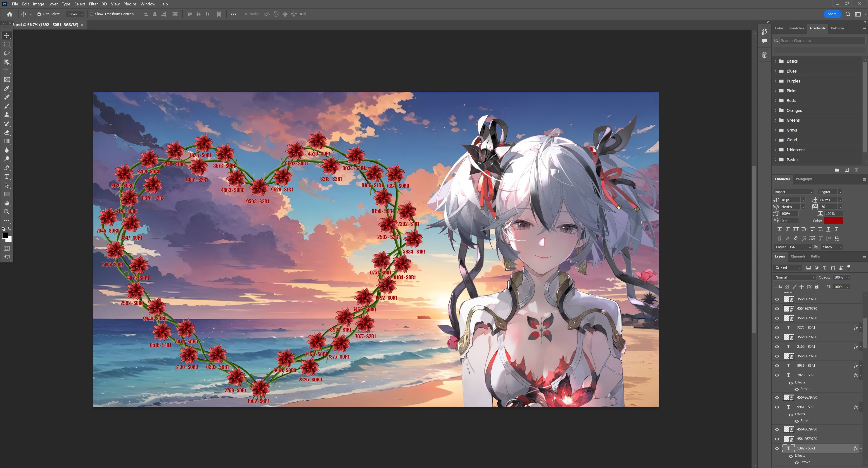Image resolution: width=868 pixels, height=468 pixels.
Task: Open the search magnifier icon near Share
Action: point(848,14)
